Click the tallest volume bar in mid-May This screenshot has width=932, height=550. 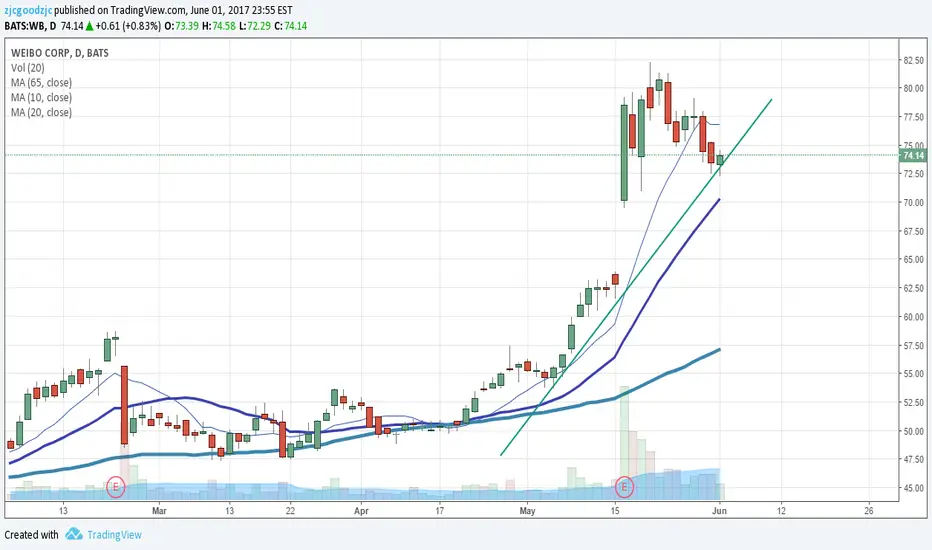tap(624, 443)
